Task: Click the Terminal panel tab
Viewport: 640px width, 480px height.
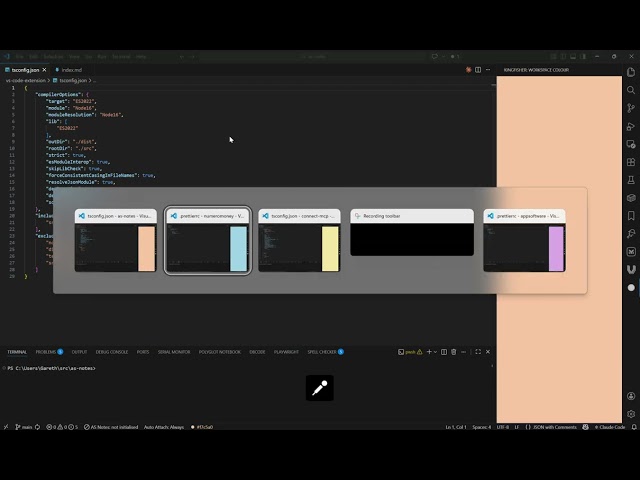Action: [x=17, y=352]
